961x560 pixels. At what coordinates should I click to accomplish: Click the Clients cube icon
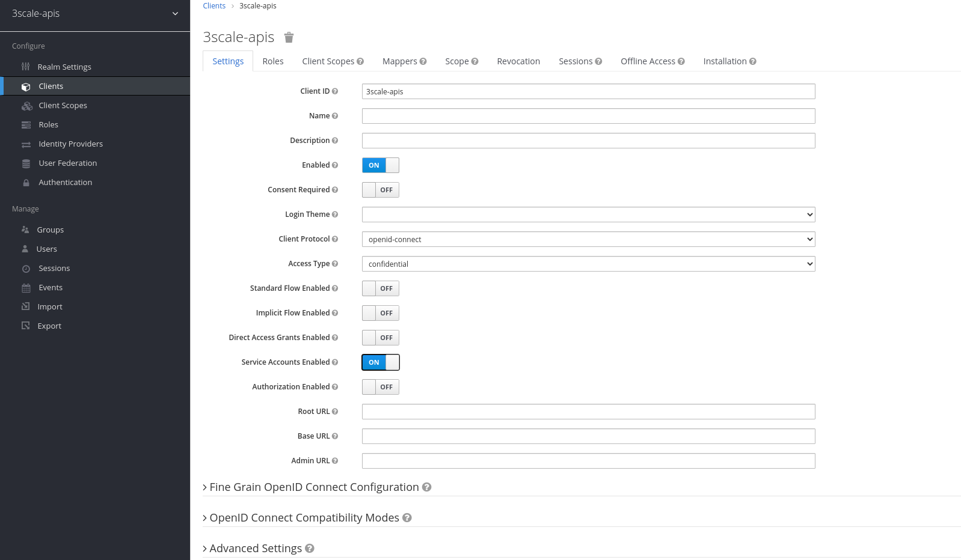tap(26, 87)
